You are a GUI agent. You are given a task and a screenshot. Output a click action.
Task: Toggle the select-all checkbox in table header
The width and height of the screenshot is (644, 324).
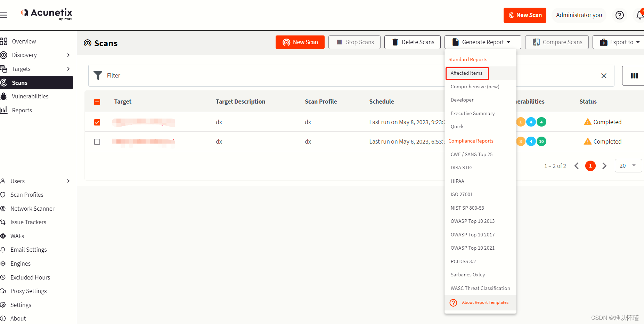click(97, 102)
